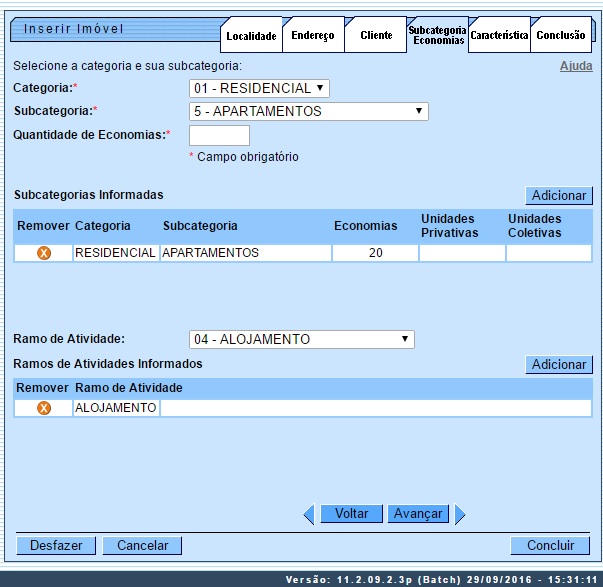Remove the ALOJAMENTO activity row

(44, 408)
